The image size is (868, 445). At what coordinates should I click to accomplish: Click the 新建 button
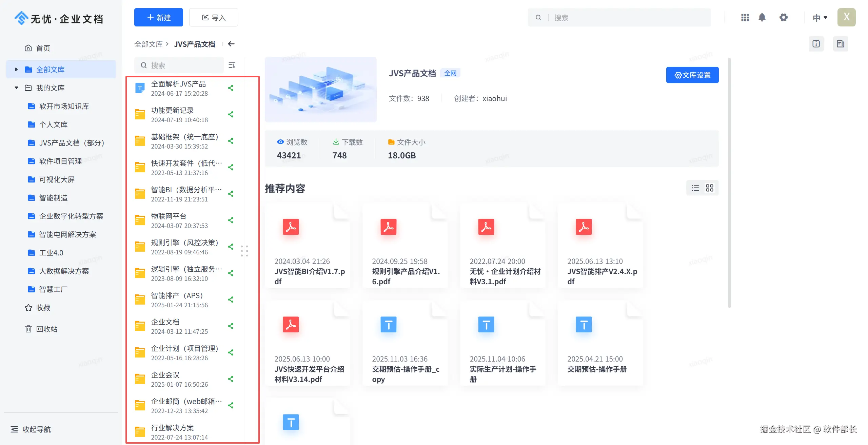(158, 17)
